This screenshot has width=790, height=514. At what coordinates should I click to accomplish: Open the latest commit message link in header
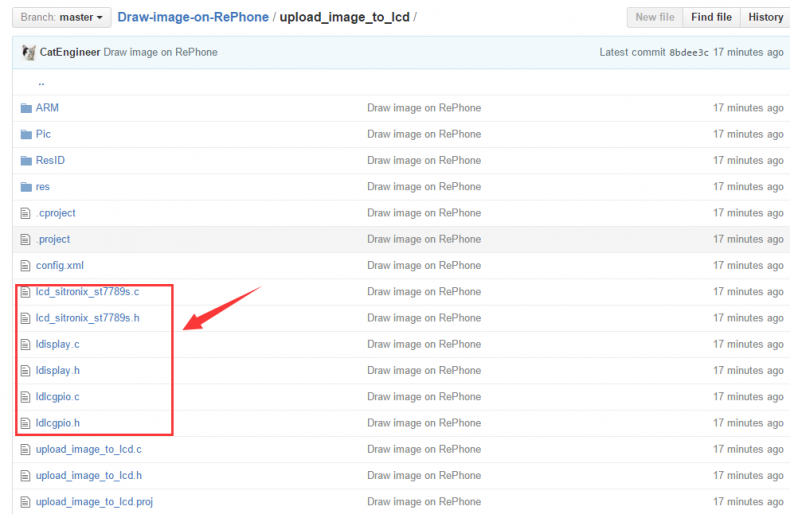point(160,52)
